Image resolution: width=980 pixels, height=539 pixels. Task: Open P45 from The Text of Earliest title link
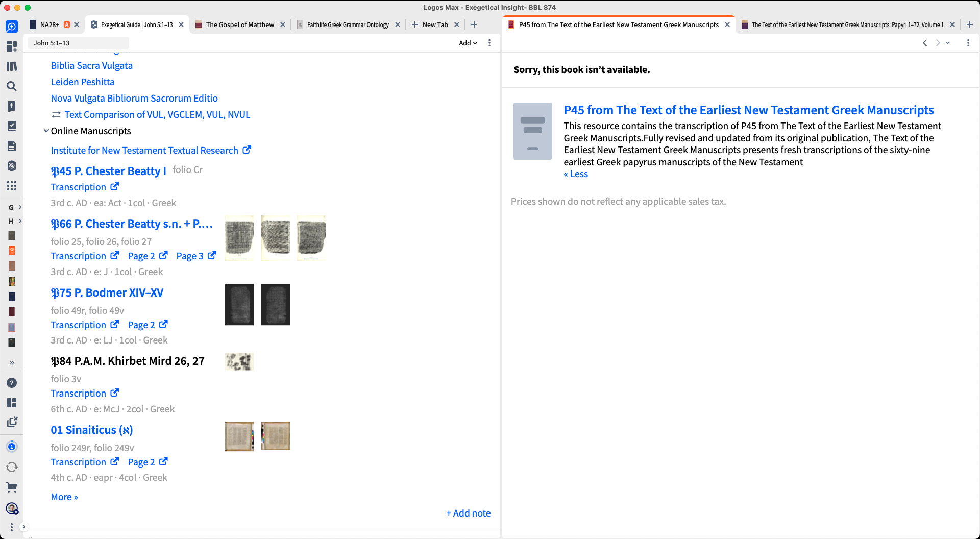(749, 110)
